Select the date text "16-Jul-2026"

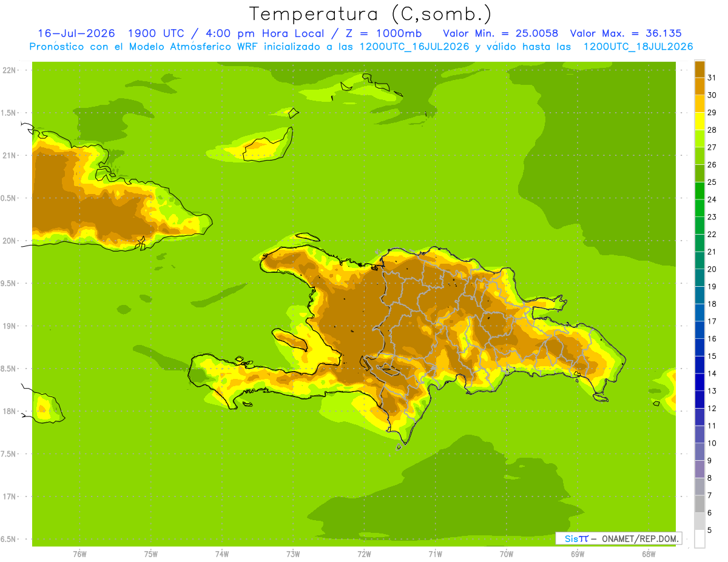pyautogui.click(x=76, y=33)
